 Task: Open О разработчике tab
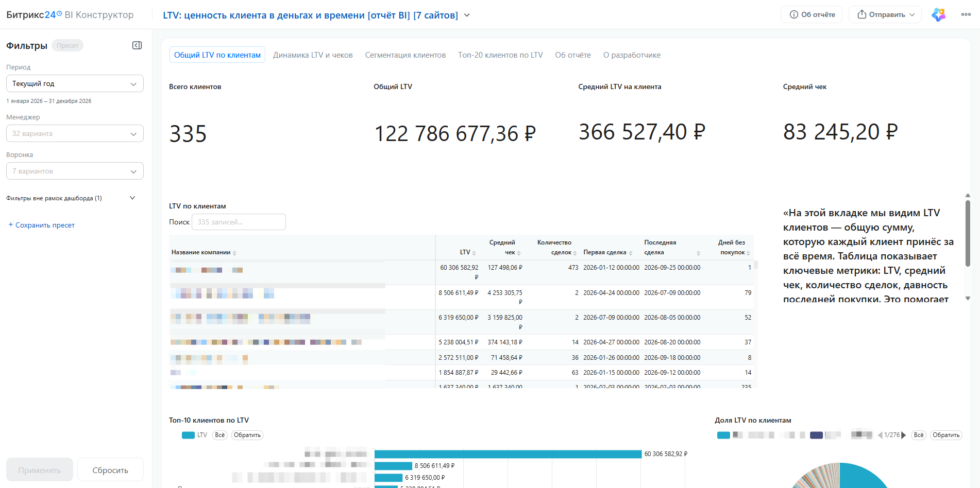pos(632,55)
